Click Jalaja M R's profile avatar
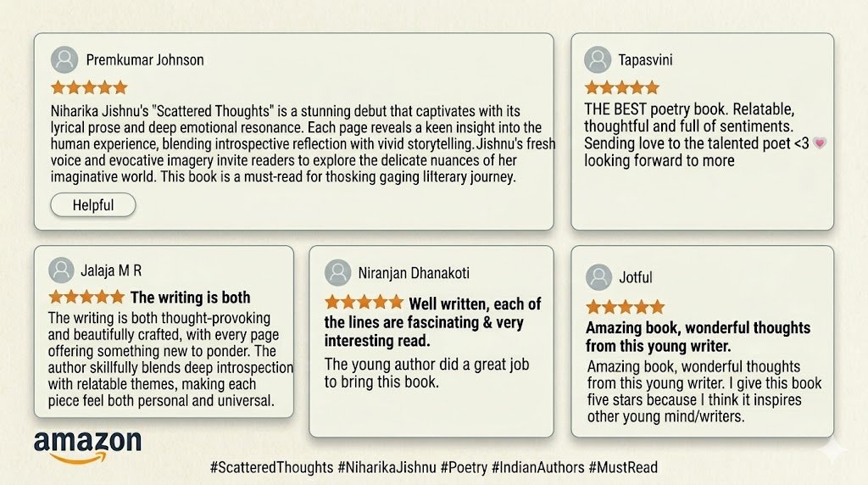 point(61,270)
